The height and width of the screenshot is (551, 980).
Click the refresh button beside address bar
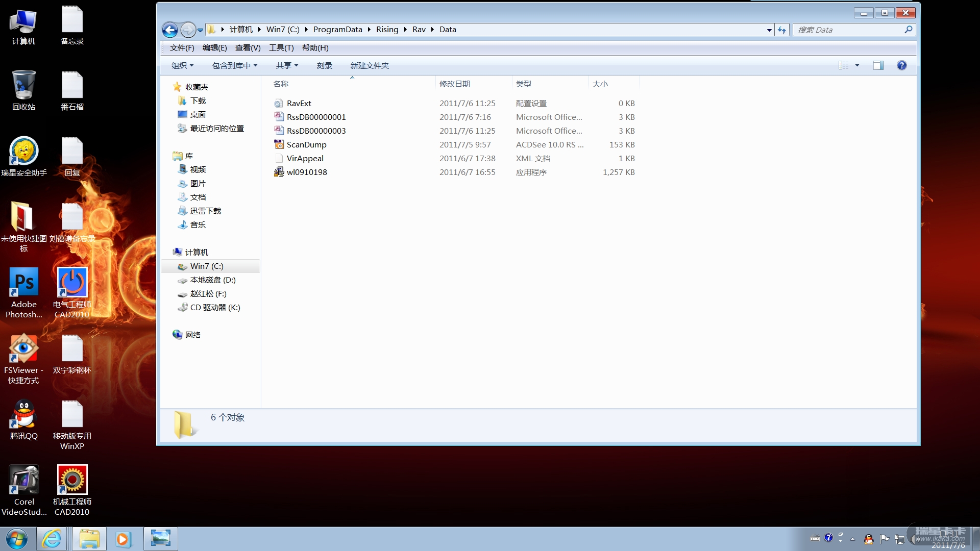782,30
